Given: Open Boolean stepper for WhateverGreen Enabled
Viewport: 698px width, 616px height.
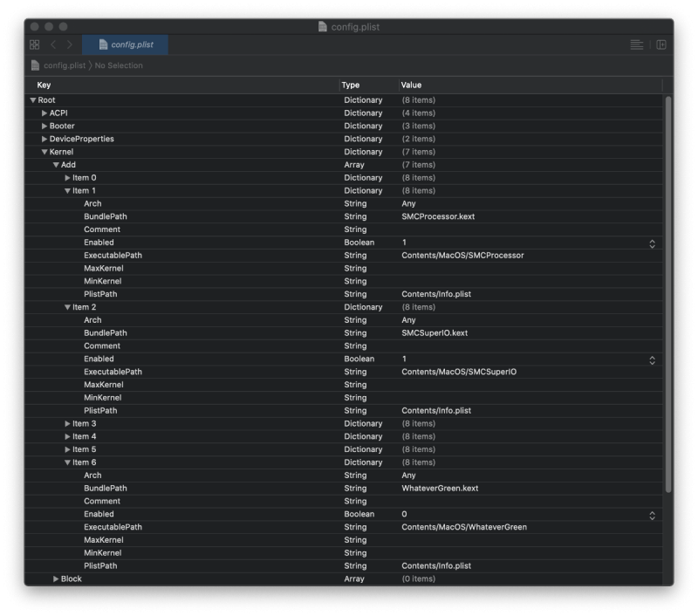Looking at the screenshot, I should tap(652, 515).
